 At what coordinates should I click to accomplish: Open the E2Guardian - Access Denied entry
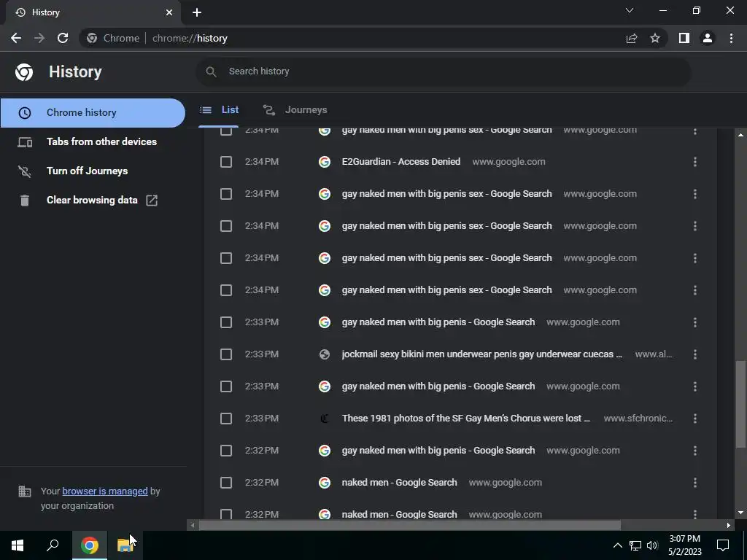pos(401,162)
